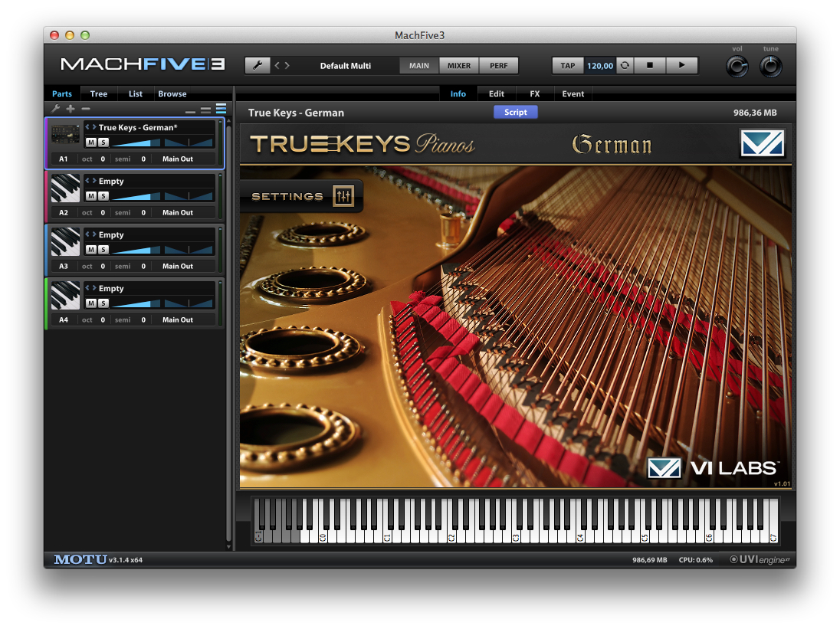Click the next-preset arrow beside True Keys - German
This screenshot has height=629, width=840.
[x=94, y=127]
